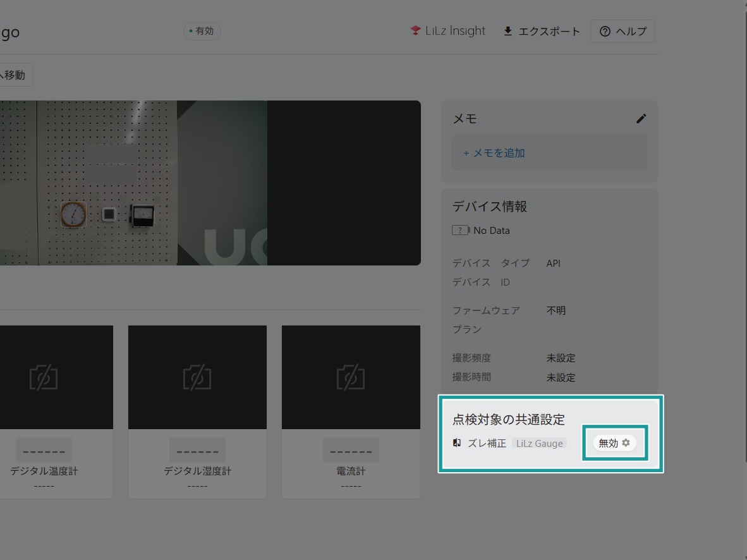Click the 撮影頻度 未設定 value
The image size is (747, 560).
(x=561, y=358)
